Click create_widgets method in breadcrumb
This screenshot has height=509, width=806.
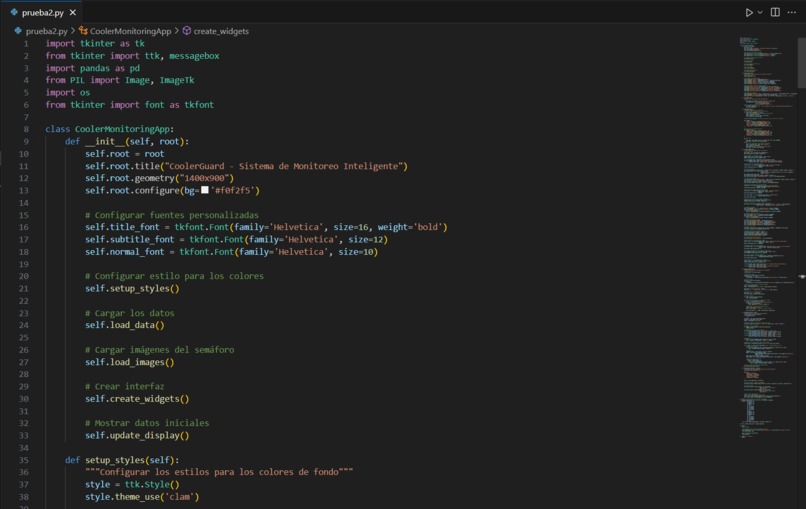pyautogui.click(x=221, y=31)
